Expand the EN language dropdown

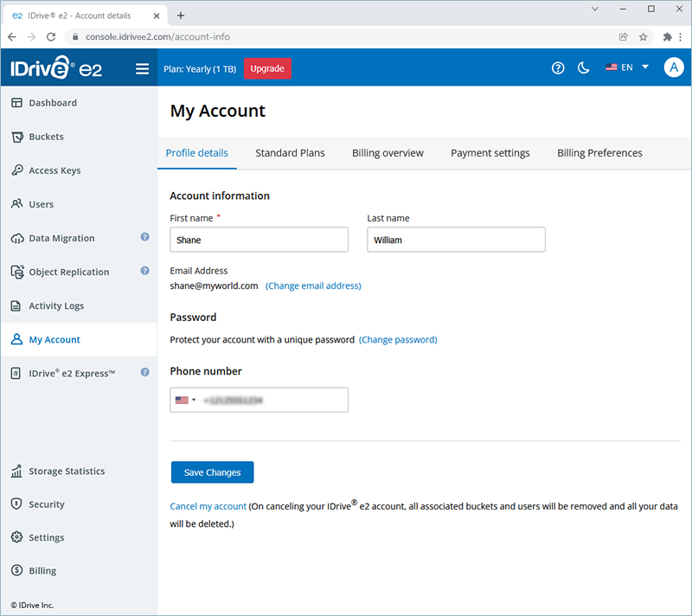[645, 67]
